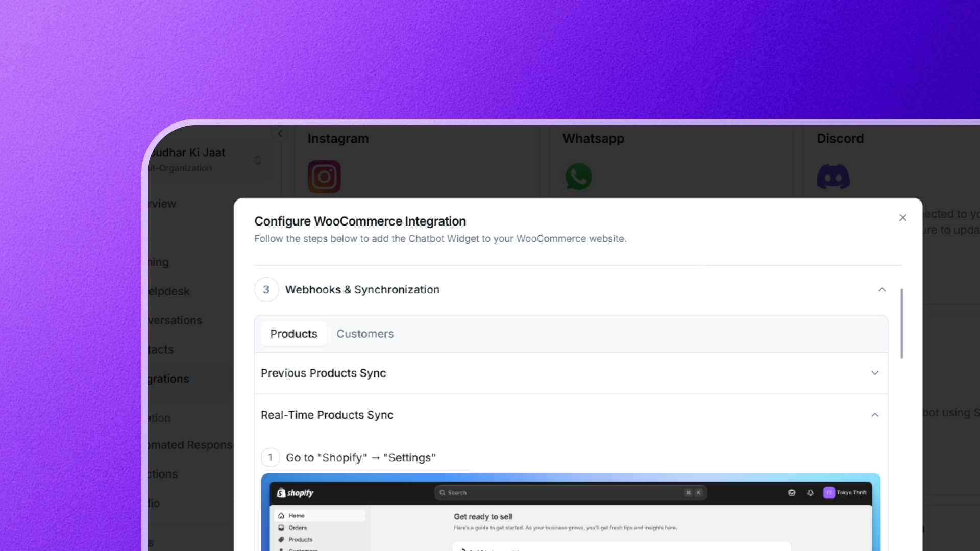Click the Products icon in the Shopify preview
The height and width of the screenshot is (551, 980).
(281, 539)
